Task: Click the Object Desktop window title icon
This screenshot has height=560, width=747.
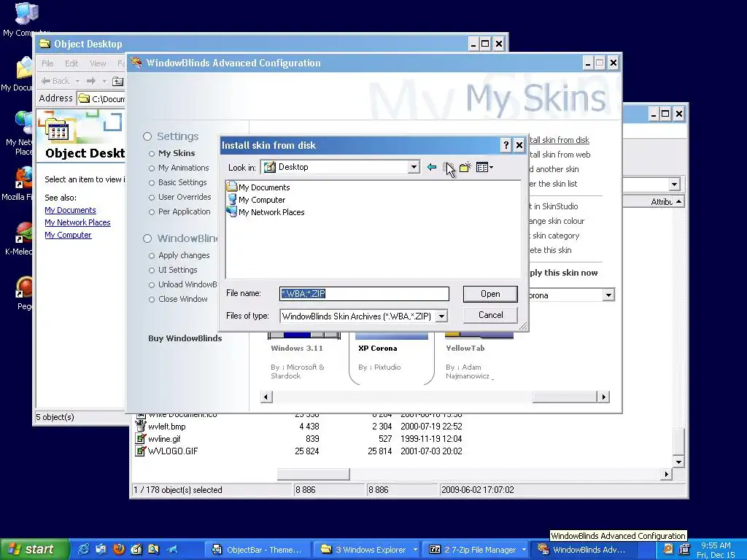Action: (44, 44)
